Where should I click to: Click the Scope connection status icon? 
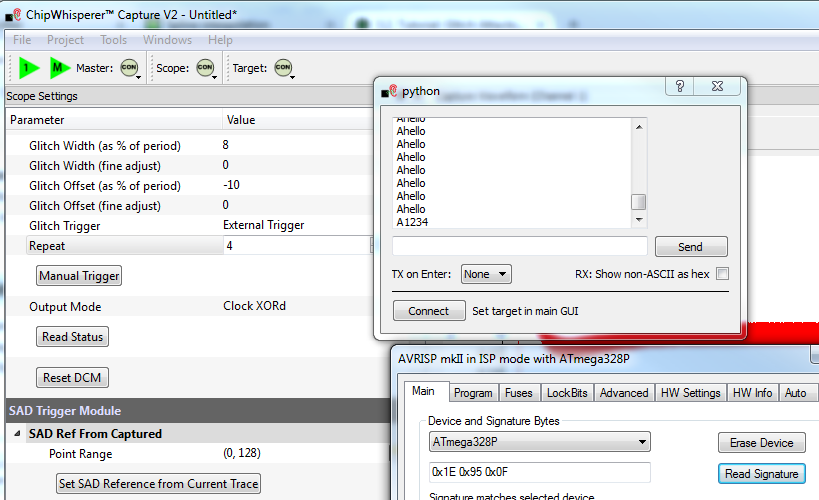click(205, 68)
